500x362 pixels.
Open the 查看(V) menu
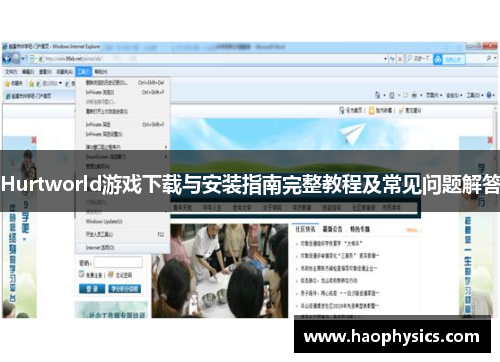pyautogui.click(x=45, y=71)
